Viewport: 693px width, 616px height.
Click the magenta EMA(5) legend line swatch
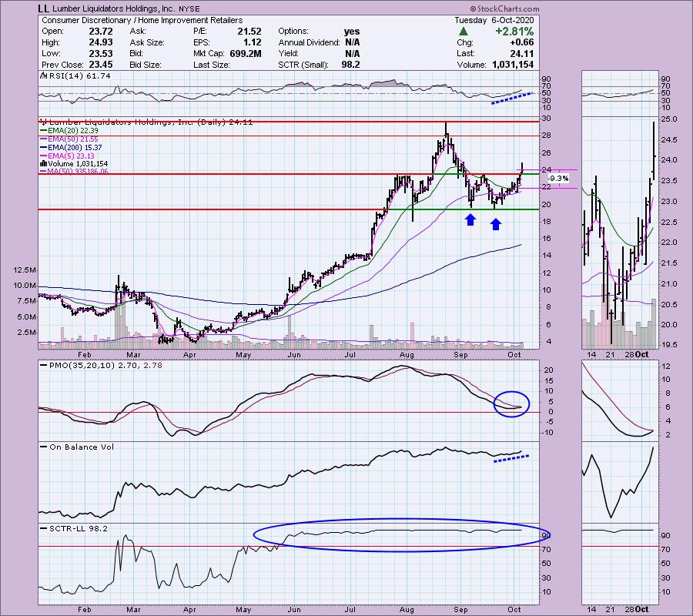44,156
